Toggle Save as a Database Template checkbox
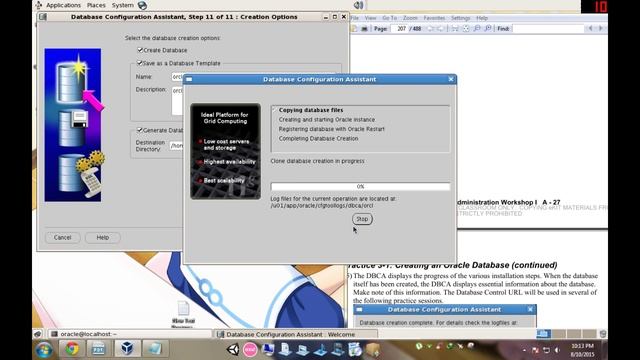The height and width of the screenshot is (360, 640). point(140,63)
